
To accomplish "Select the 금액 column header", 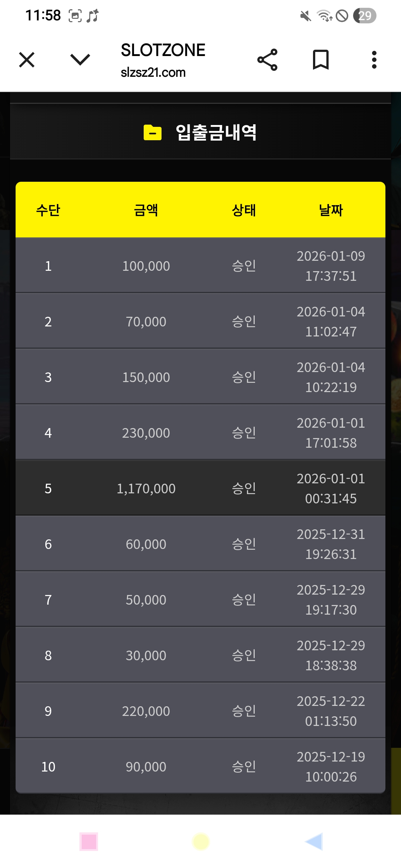I will point(146,210).
